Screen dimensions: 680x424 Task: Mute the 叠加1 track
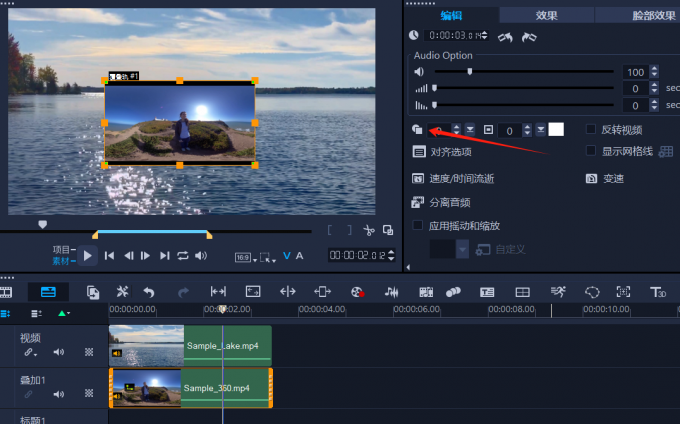click(59, 394)
